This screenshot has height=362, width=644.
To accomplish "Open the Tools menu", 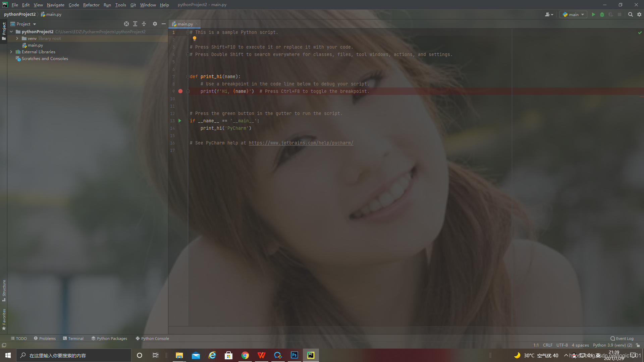I will (x=120, y=5).
